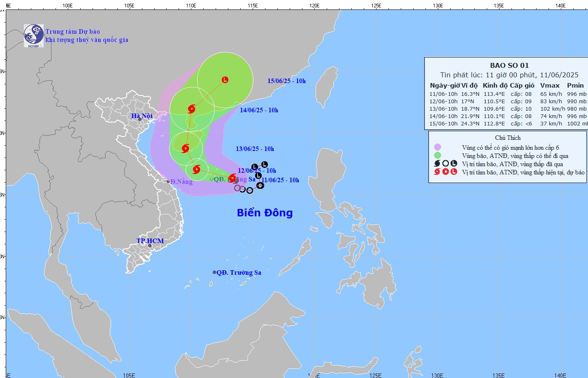The height and width of the screenshot is (378, 588).
Task: Click the 15/06-10h row date cell
Action: (444, 124)
